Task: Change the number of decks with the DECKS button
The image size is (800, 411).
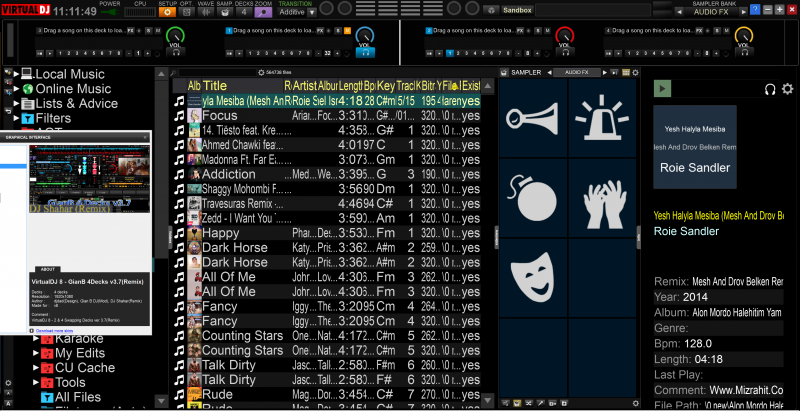Action: [x=244, y=12]
